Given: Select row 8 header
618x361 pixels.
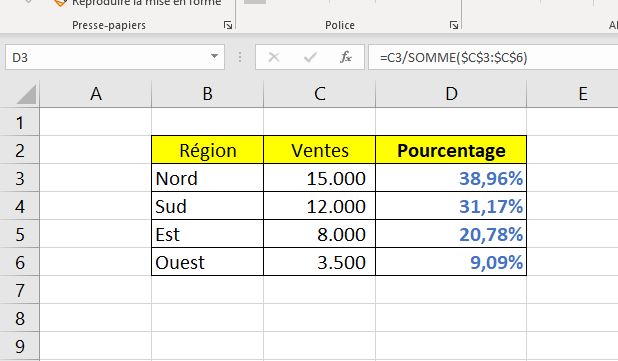Looking at the screenshot, I should [20, 318].
